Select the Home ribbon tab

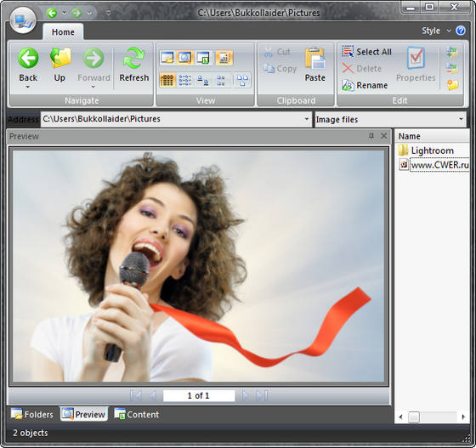(63, 31)
